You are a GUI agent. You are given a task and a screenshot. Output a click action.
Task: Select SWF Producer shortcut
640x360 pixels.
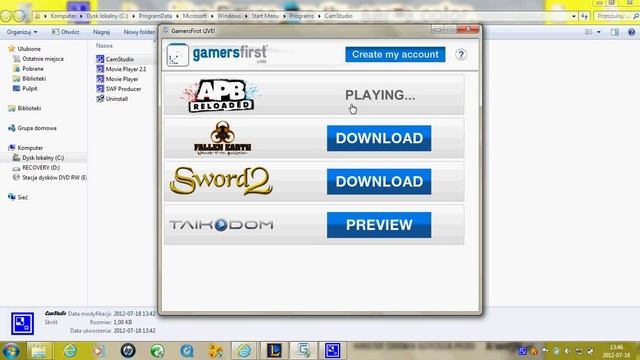[118, 89]
